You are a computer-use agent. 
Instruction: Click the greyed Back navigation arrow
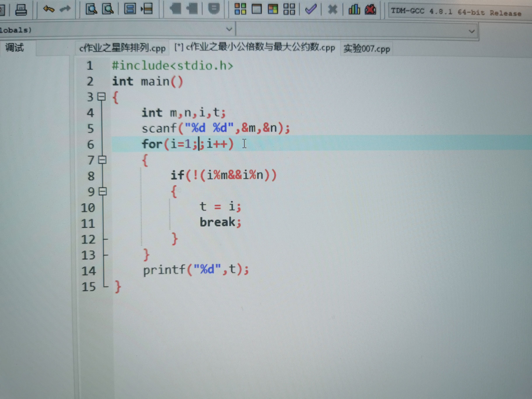point(175,9)
